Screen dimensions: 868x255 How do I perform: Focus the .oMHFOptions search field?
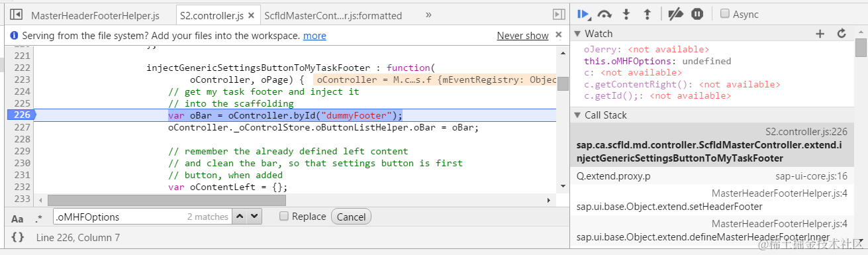point(142,217)
